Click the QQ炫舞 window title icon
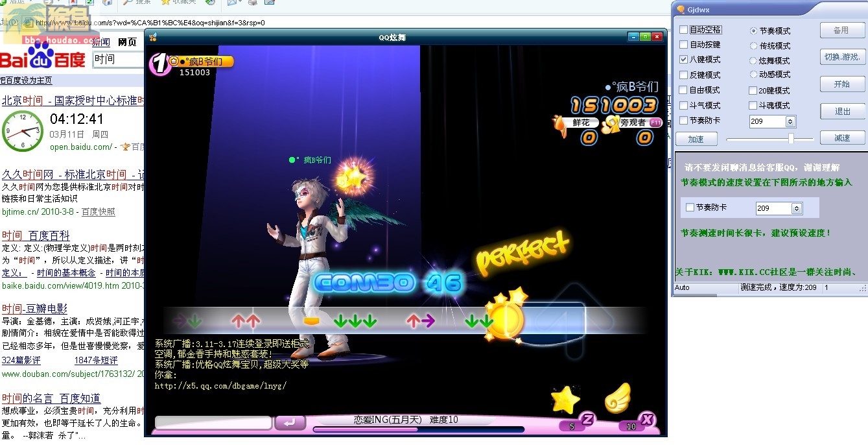The image size is (868, 445). pyautogui.click(x=153, y=37)
